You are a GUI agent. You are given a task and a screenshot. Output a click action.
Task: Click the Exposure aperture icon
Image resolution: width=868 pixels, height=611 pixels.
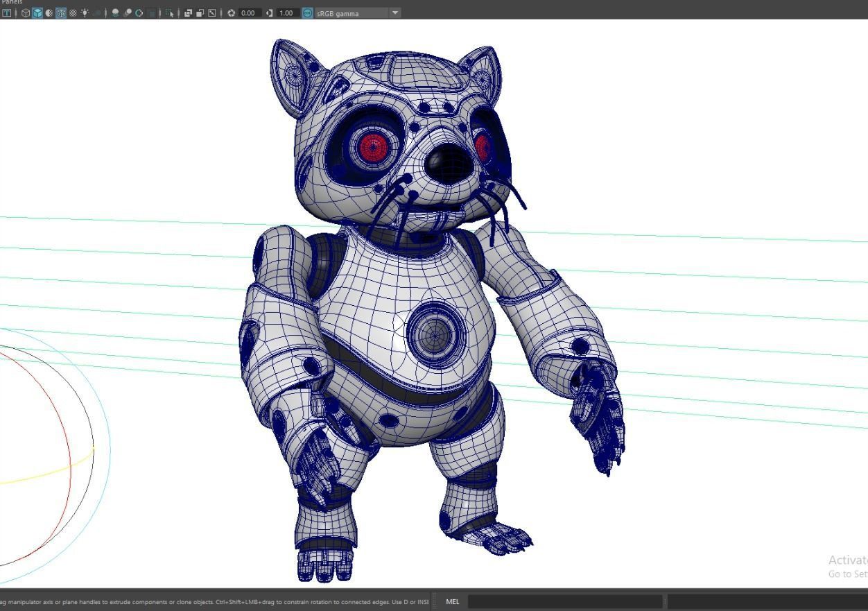tap(232, 13)
